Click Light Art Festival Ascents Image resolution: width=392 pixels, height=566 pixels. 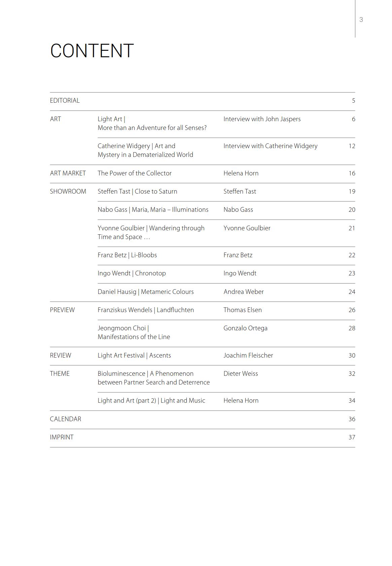(134, 356)
